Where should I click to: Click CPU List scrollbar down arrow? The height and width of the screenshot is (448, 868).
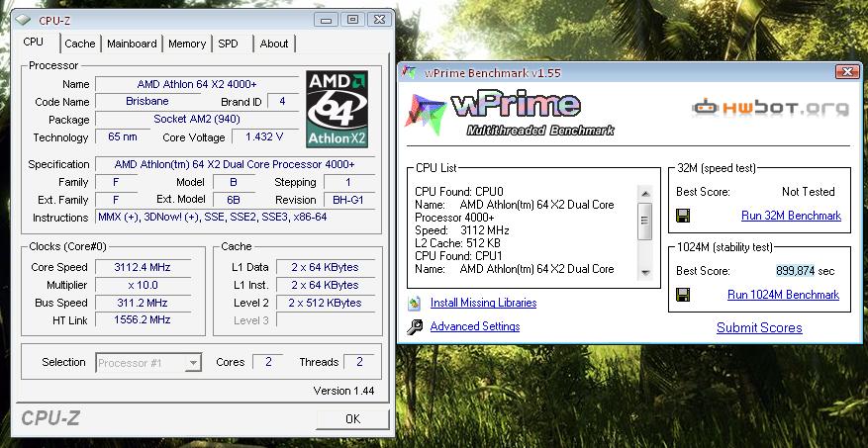(645, 273)
